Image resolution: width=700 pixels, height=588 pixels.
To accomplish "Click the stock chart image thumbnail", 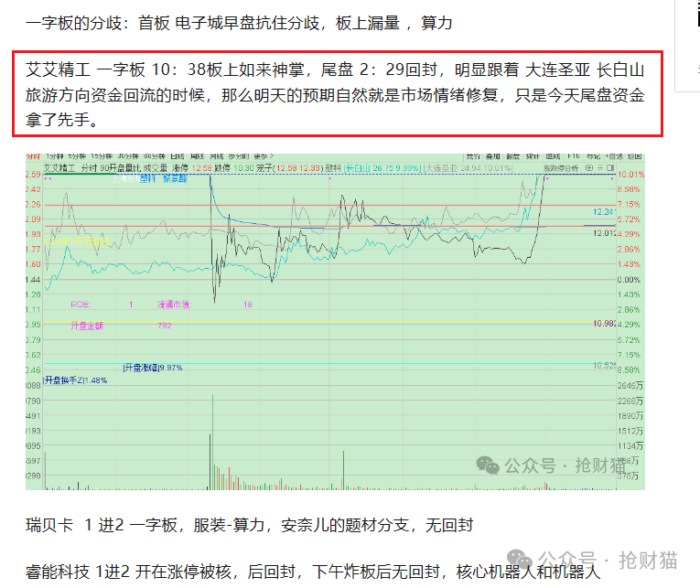I will point(335,321).
